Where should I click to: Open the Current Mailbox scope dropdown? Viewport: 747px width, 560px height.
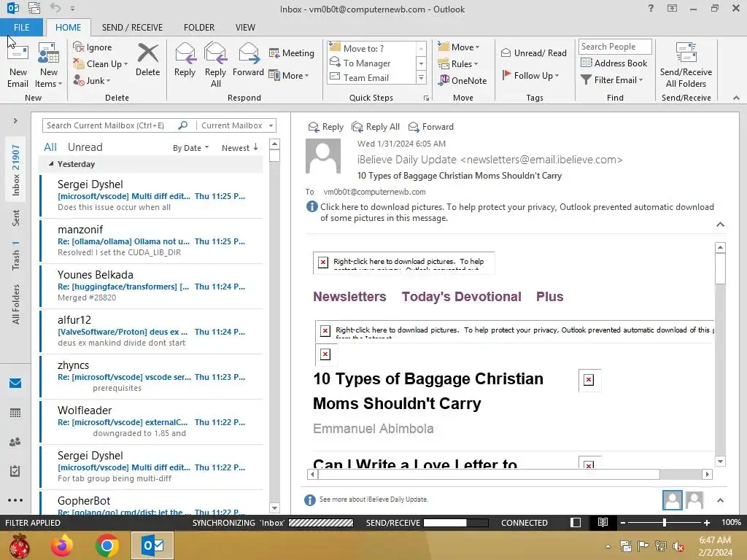click(237, 125)
